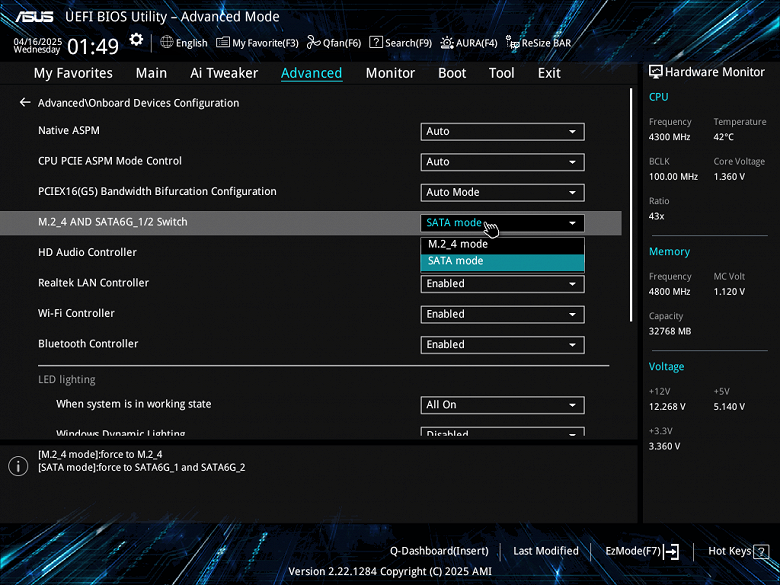Click Q-Dashboard(Insert) button
The image size is (780, 585).
tap(439, 551)
